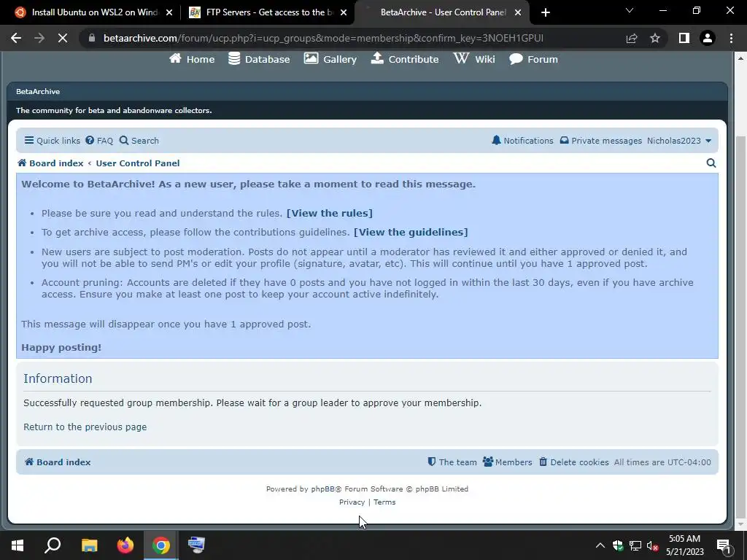
Task: Open the Terms link
Action: (384, 502)
